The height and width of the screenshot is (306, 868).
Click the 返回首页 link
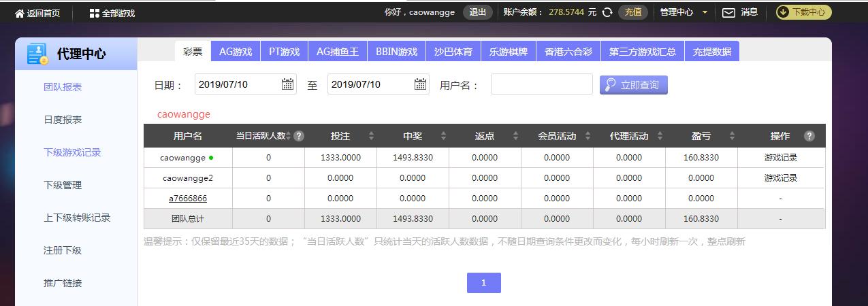[44, 13]
